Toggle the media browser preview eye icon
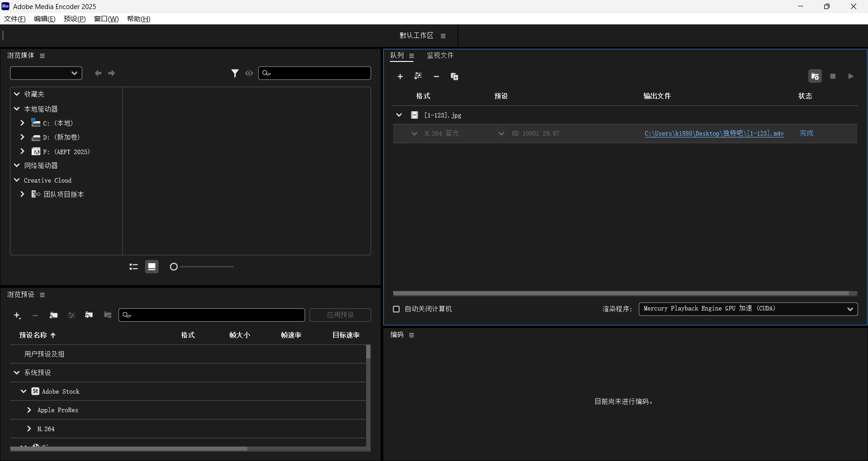 click(249, 73)
